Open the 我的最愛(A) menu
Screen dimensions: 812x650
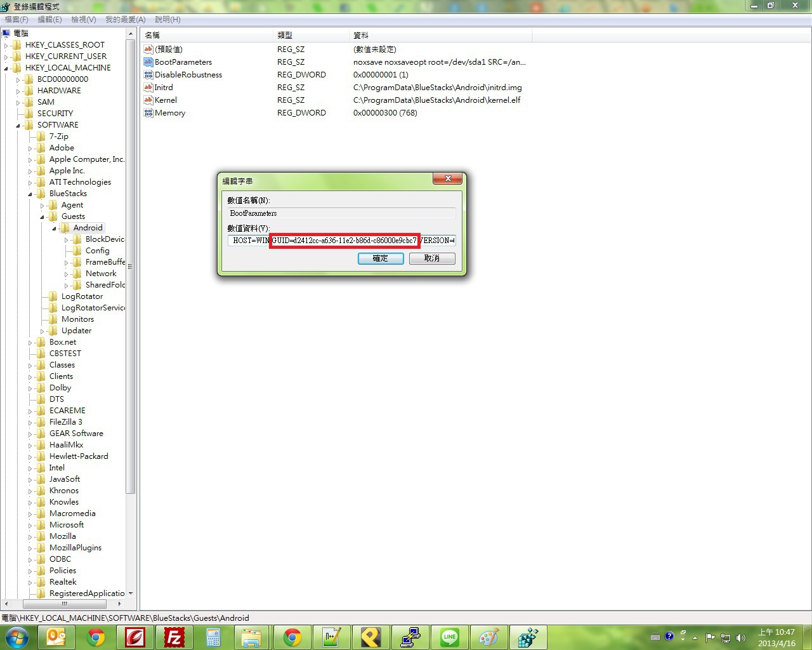coord(126,20)
